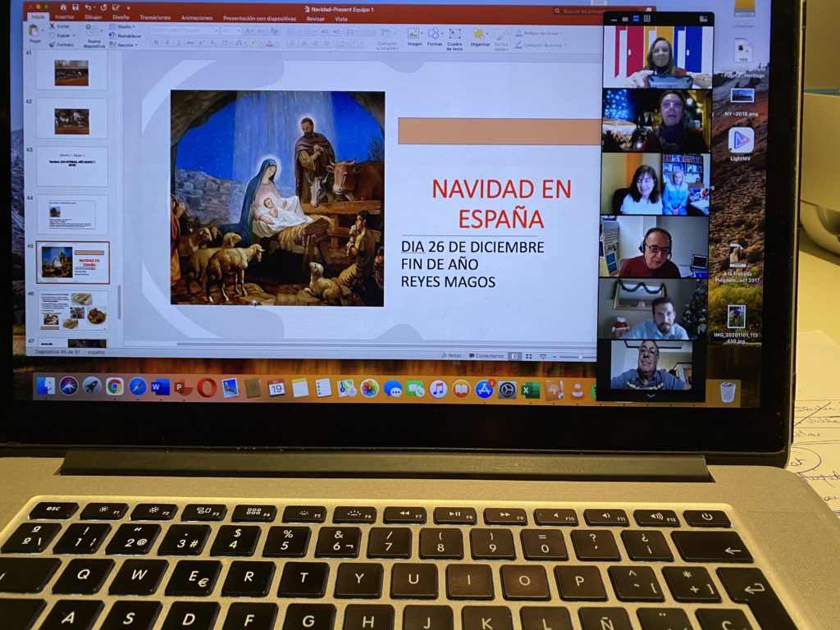Click the nativity scene picture on slide

tap(277, 199)
